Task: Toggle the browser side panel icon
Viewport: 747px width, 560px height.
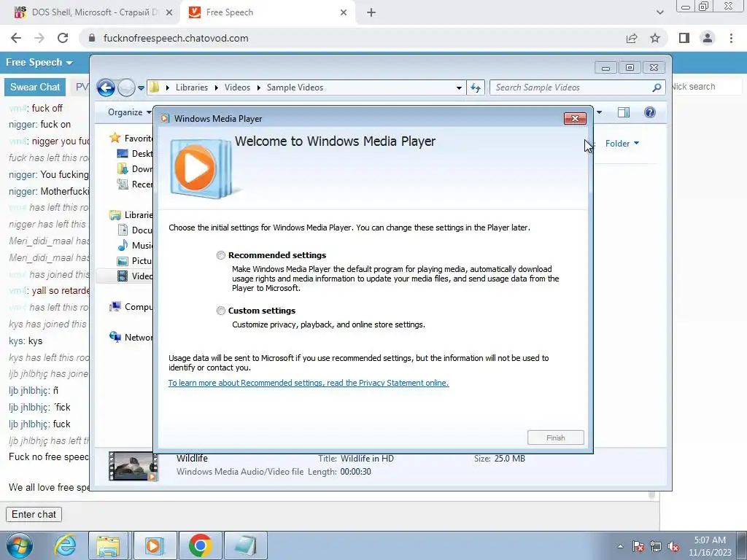Action: point(684,38)
